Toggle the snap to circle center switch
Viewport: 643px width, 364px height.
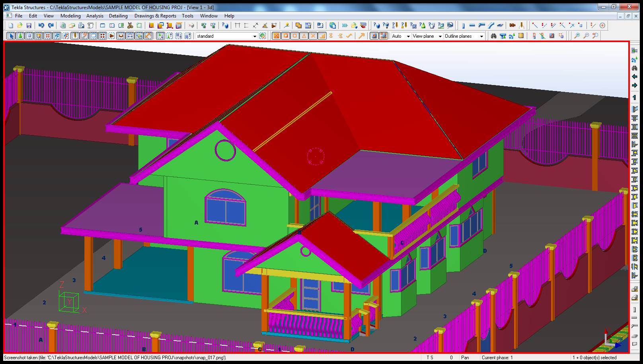[295, 36]
